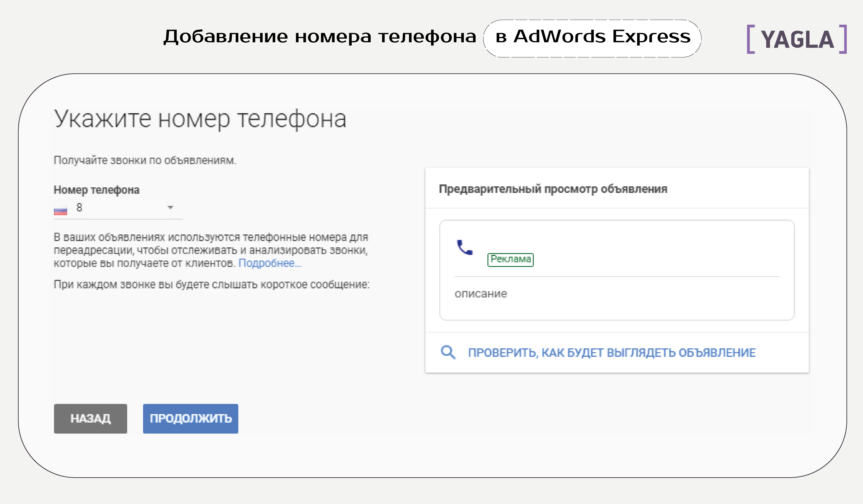
Task: Click the blue phone handset icon in preview
Action: click(x=465, y=247)
